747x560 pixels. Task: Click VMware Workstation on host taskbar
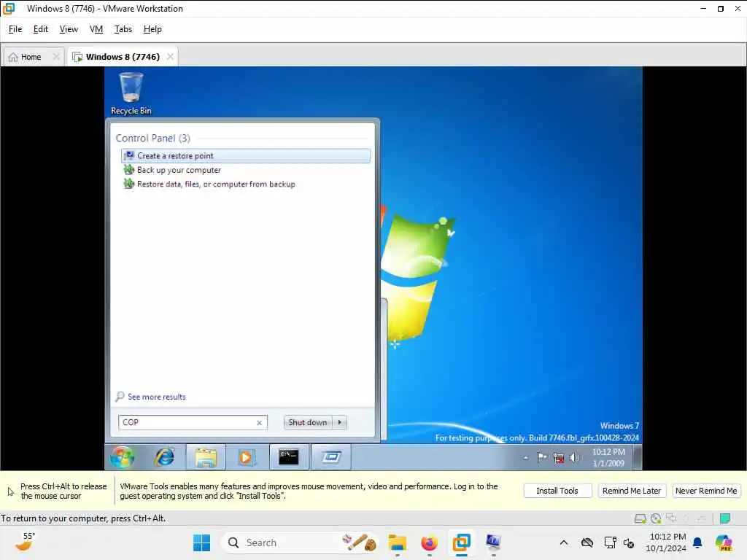461,542
